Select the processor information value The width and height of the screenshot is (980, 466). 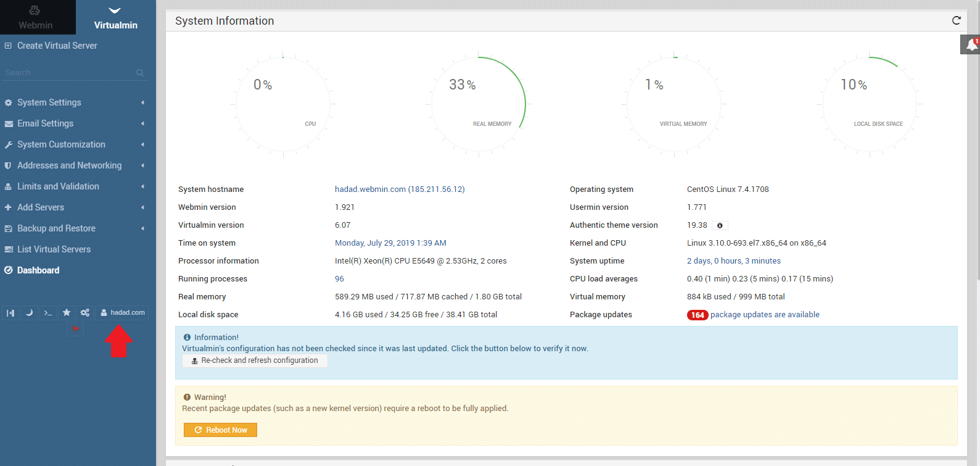pos(421,261)
